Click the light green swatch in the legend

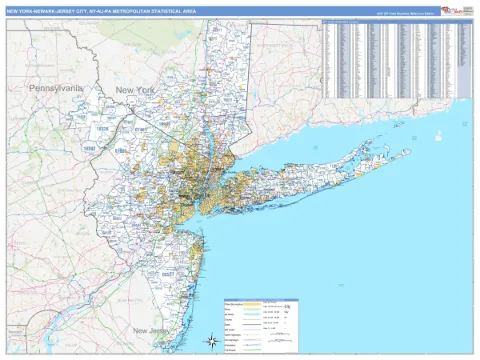[252, 309]
